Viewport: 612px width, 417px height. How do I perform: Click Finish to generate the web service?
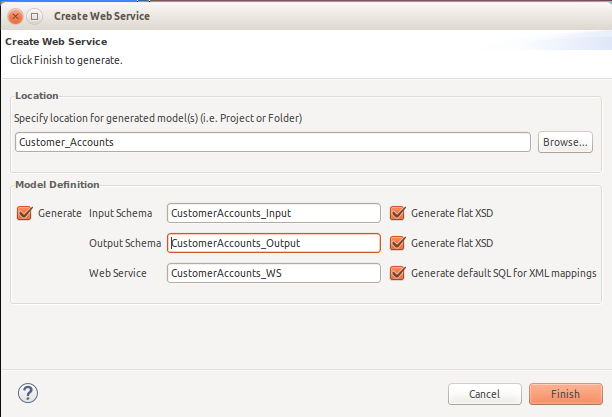[x=565, y=394]
